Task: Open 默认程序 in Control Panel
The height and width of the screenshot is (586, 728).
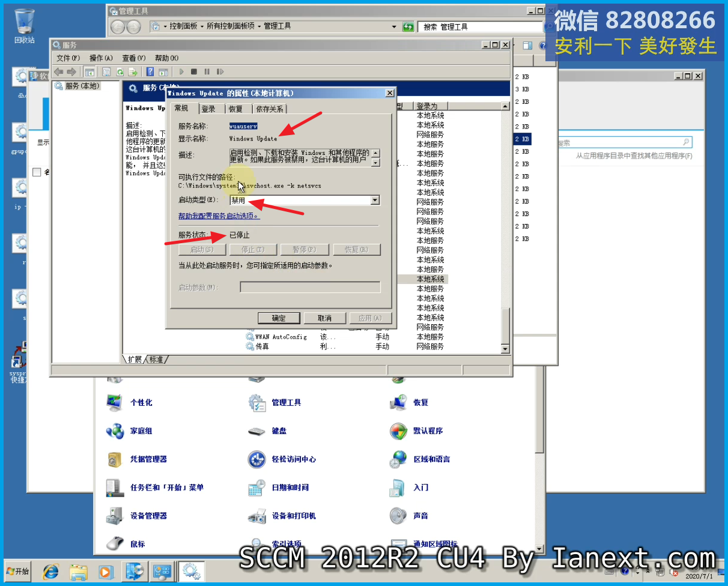Action: click(x=428, y=430)
